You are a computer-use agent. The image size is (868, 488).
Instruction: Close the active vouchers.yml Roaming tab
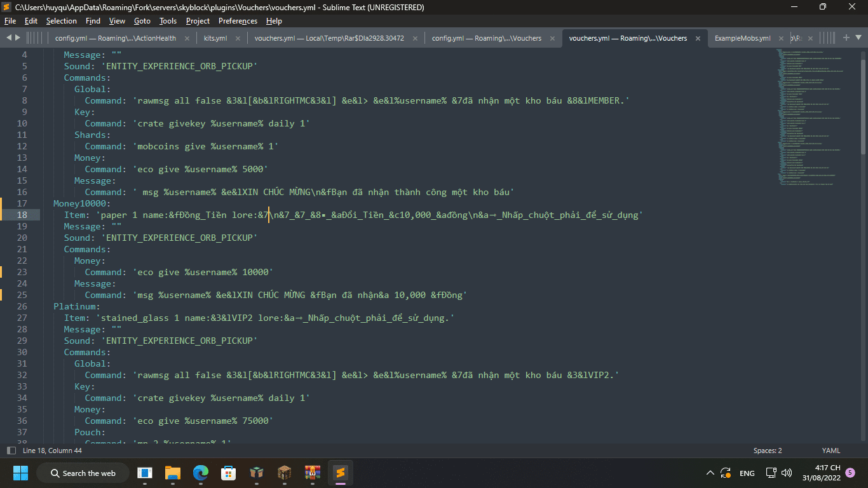[698, 38]
